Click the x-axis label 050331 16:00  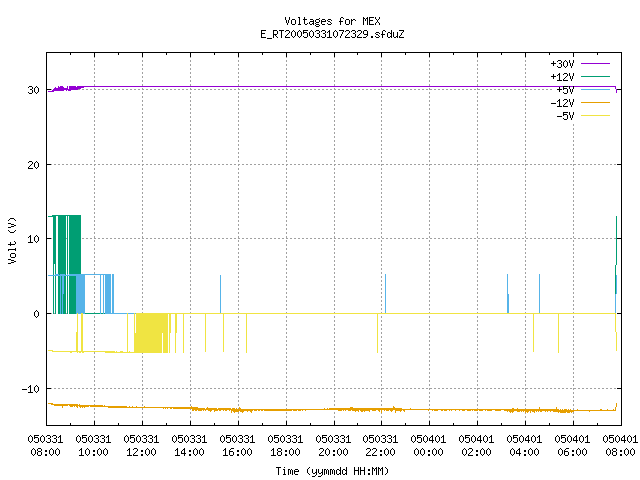pyautogui.click(x=237, y=446)
